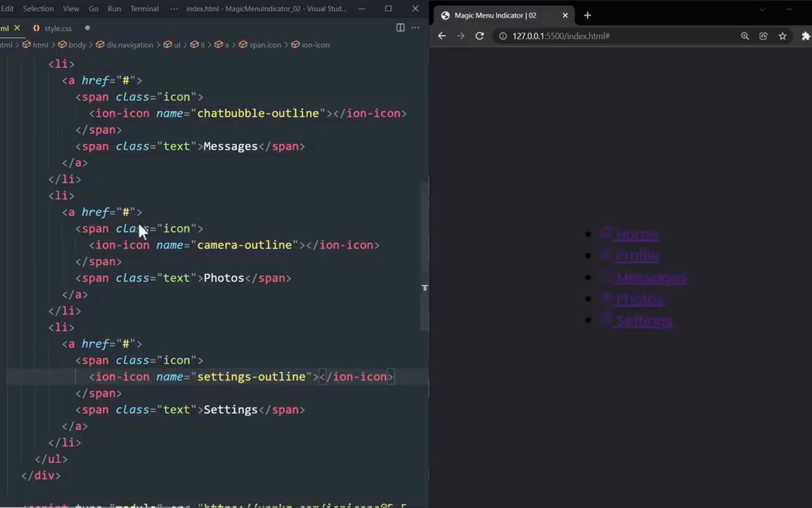
Task: Split the editor to the right
Action: 400,28
